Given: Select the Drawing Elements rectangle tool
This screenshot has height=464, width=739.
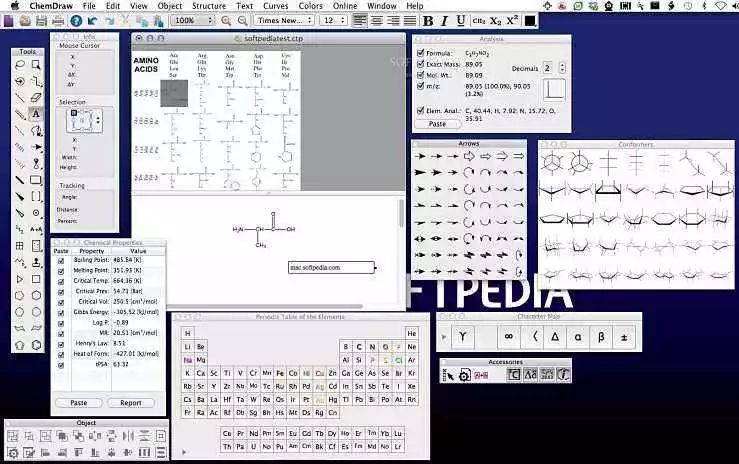Looking at the screenshot, I should pos(36,180).
